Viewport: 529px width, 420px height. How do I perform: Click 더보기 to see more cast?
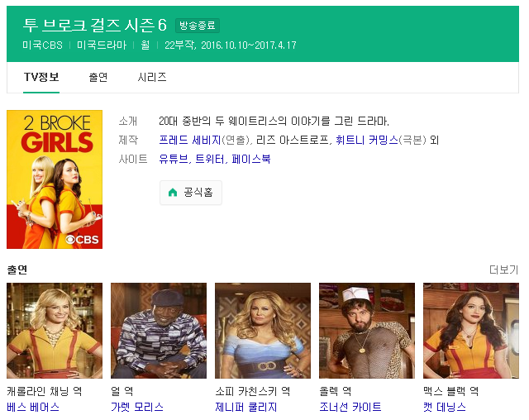(503, 270)
